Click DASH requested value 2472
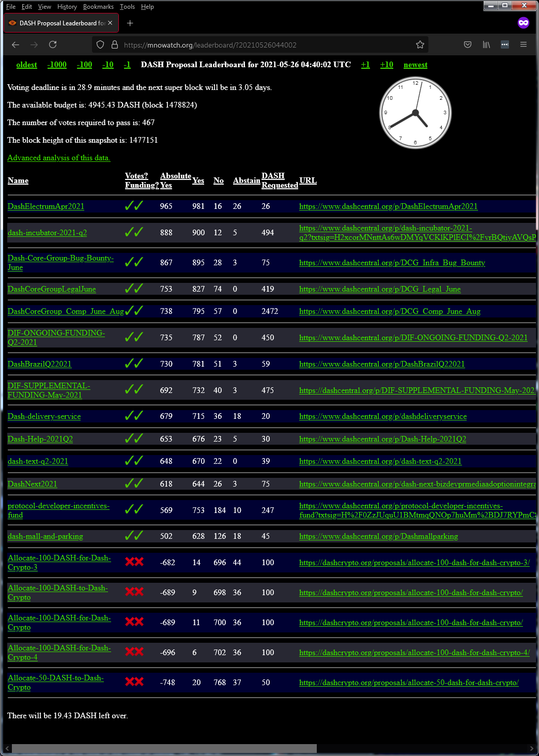539x756 pixels. coord(270,311)
